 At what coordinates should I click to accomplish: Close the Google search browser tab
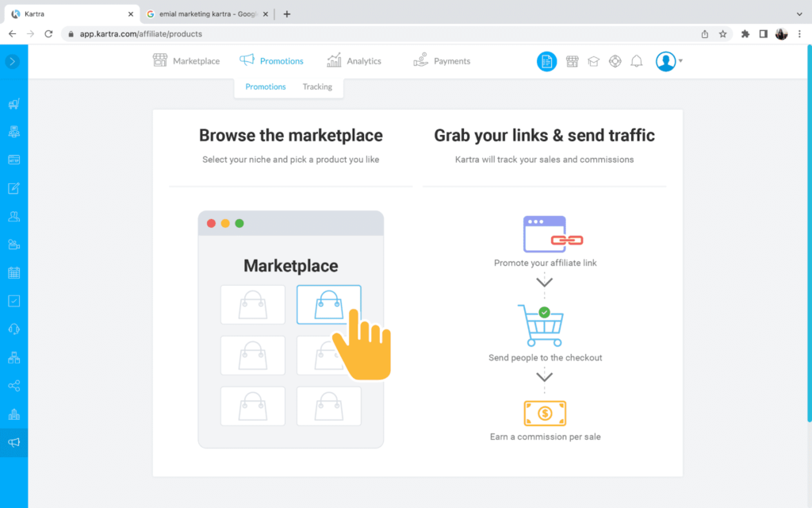click(x=266, y=14)
